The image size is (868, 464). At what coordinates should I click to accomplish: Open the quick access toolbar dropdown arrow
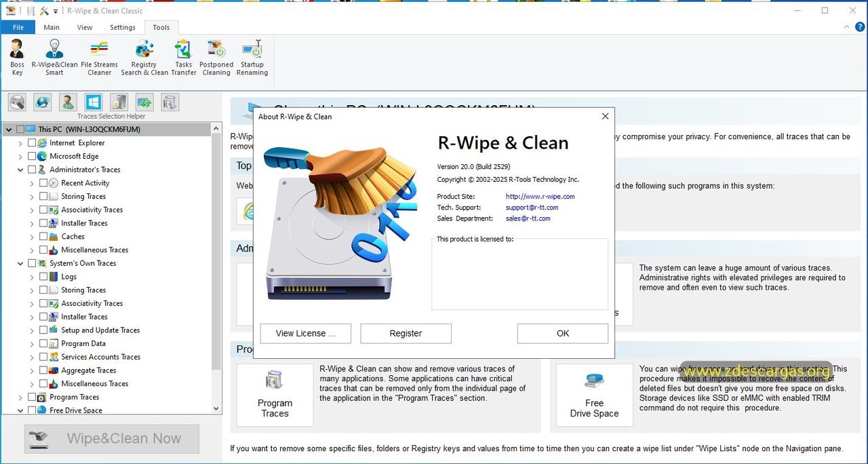click(56, 12)
